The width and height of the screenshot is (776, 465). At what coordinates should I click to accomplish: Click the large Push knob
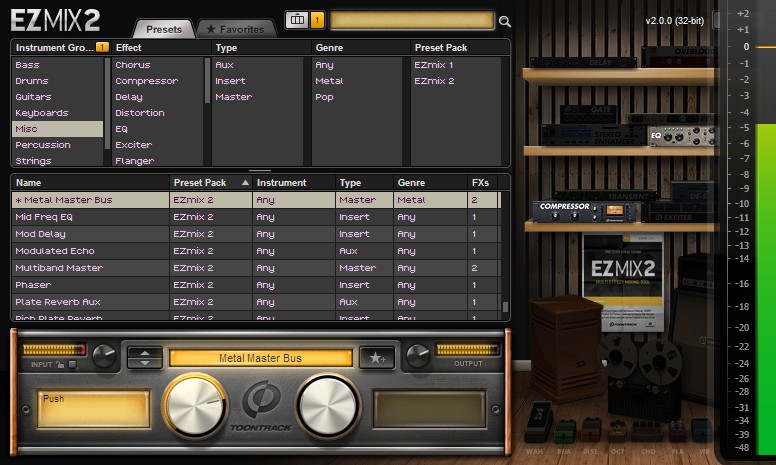tap(195, 405)
